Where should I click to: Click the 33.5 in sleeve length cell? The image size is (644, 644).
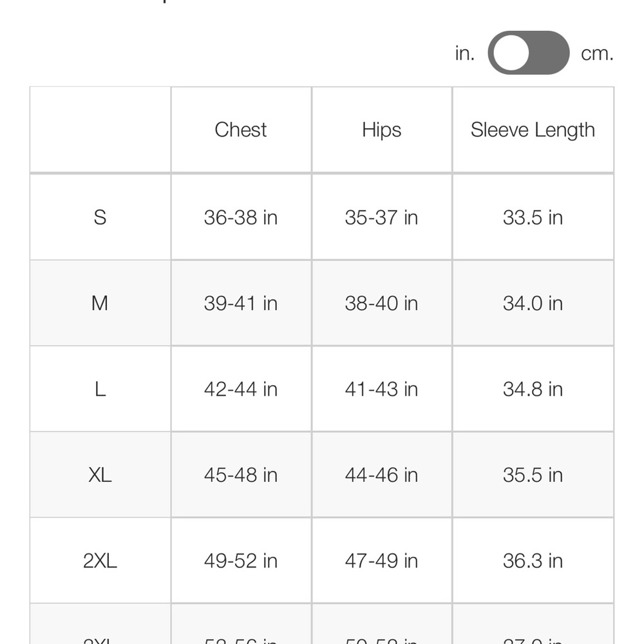point(533,217)
